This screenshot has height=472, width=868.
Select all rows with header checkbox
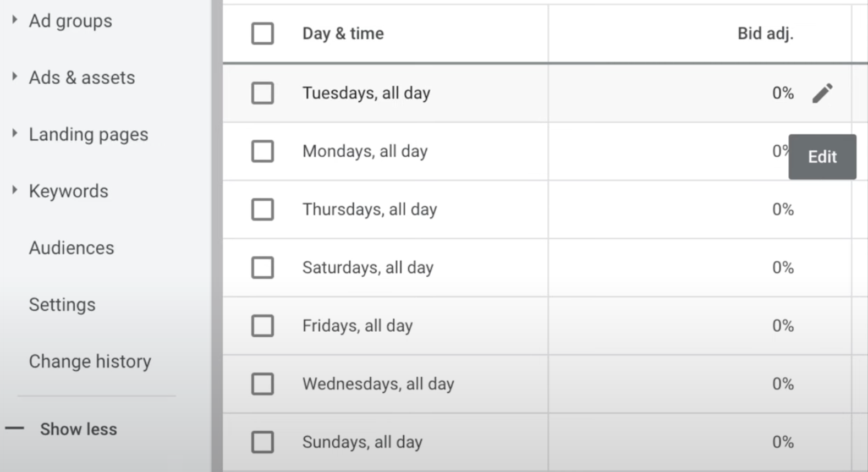pos(262,34)
